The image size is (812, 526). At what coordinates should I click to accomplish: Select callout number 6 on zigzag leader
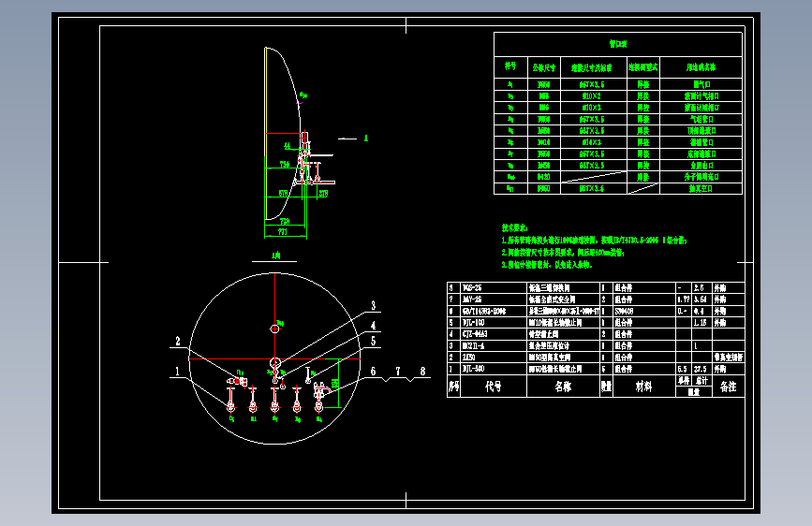pyautogui.click(x=373, y=372)
